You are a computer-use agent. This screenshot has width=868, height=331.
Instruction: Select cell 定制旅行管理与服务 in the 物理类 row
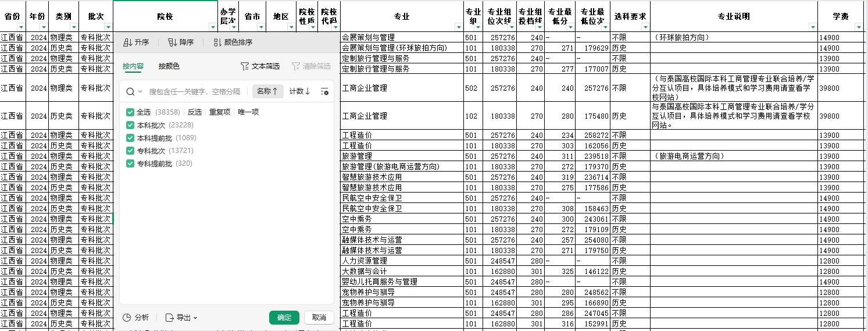402,58
